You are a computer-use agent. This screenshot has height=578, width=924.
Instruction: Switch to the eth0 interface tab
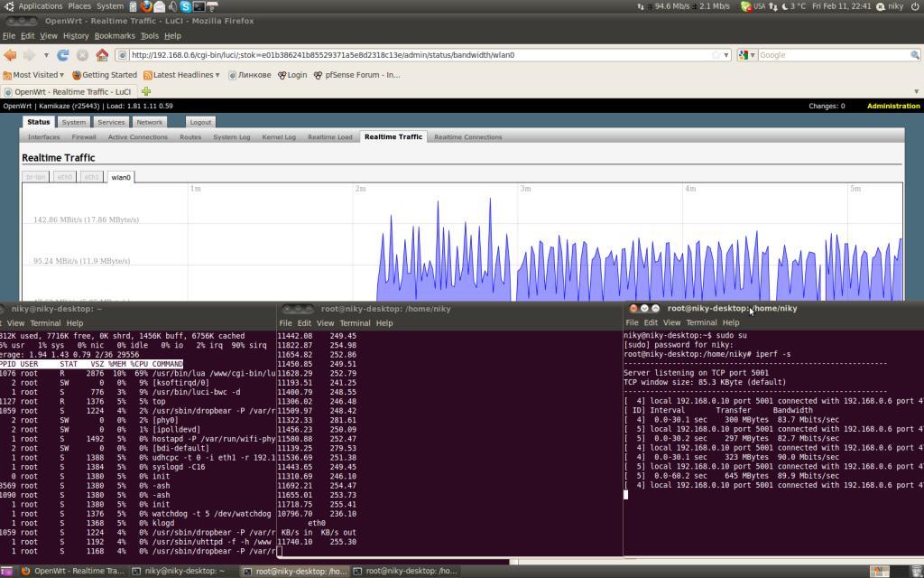65,177
